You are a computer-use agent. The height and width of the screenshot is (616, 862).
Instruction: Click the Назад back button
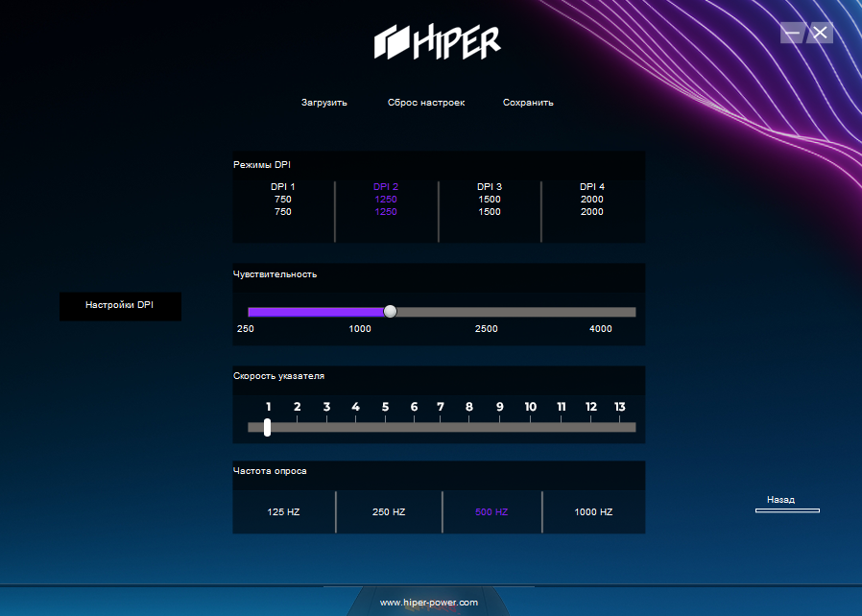point(787,503)
